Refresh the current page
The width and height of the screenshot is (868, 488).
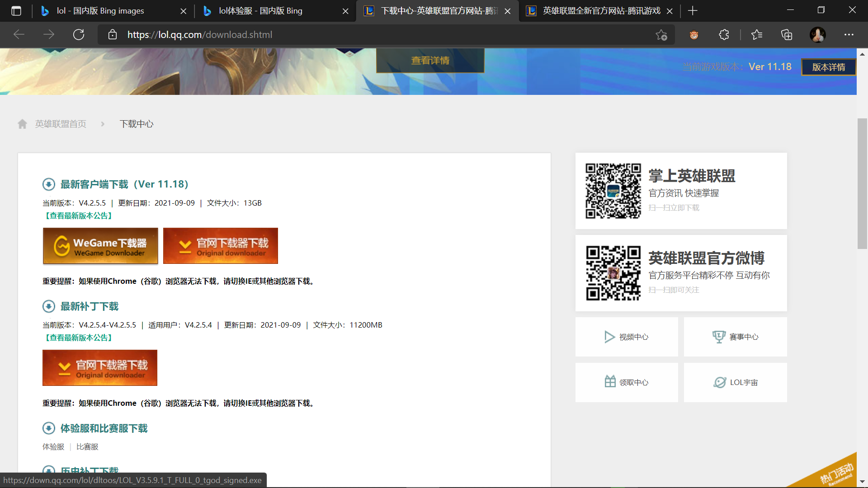pyautogui.click(x=79, y=34)
